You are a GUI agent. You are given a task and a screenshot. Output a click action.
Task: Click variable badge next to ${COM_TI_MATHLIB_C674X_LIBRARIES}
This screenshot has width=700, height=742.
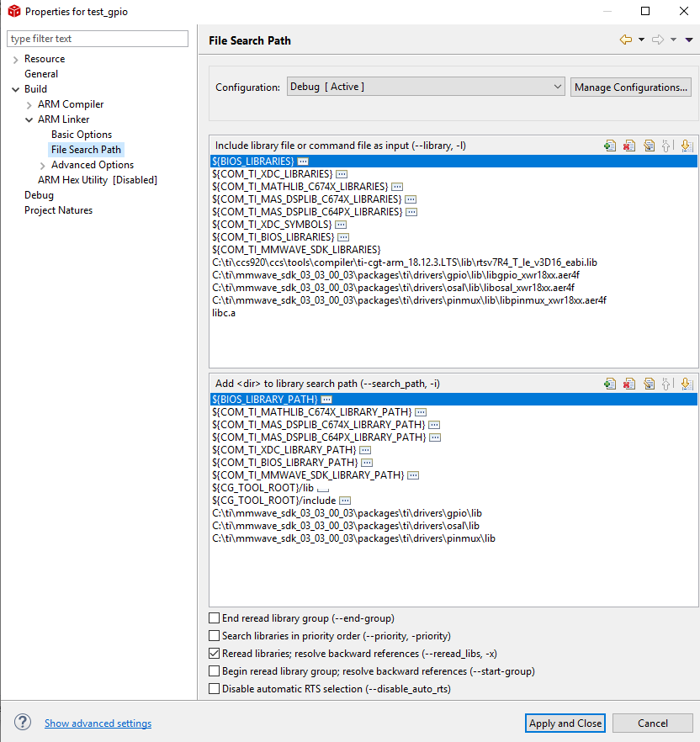click(x=397, y=187)
